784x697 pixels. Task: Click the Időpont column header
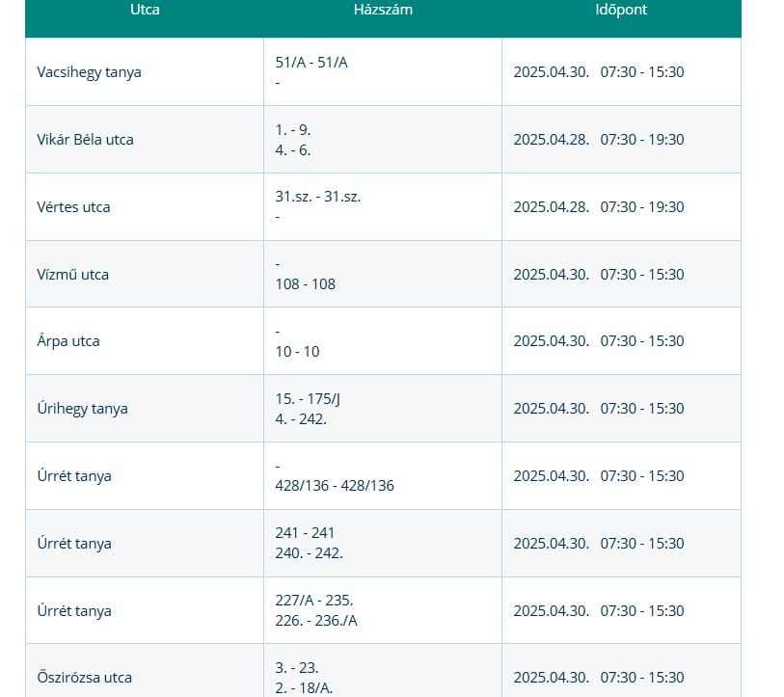point(621,10)
